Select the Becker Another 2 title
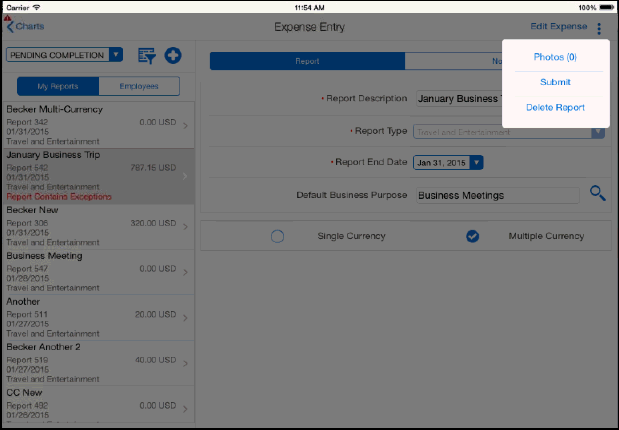Image resolution: width=619 pixels, height=430 pixels. pos(43,347)
